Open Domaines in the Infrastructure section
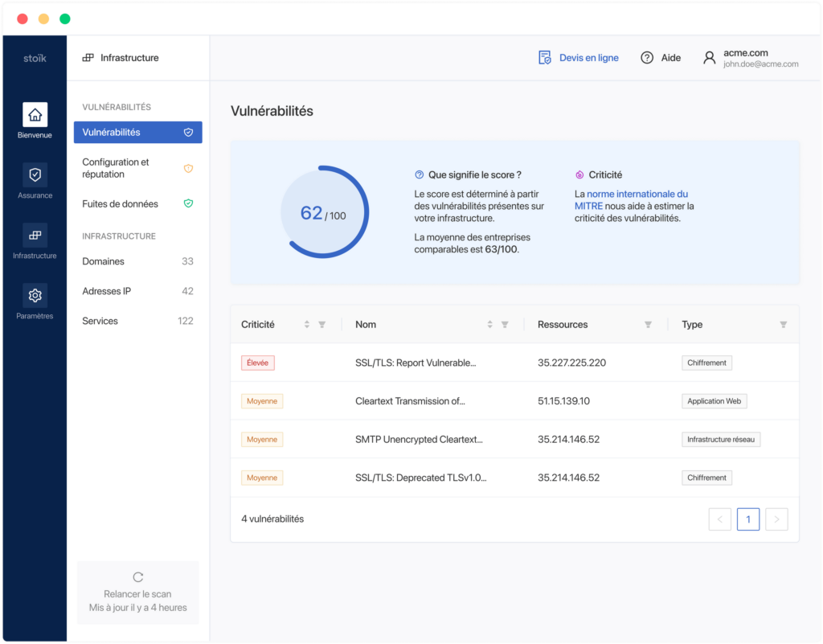This screenshot has height=644, width=823. click(138, 261)
